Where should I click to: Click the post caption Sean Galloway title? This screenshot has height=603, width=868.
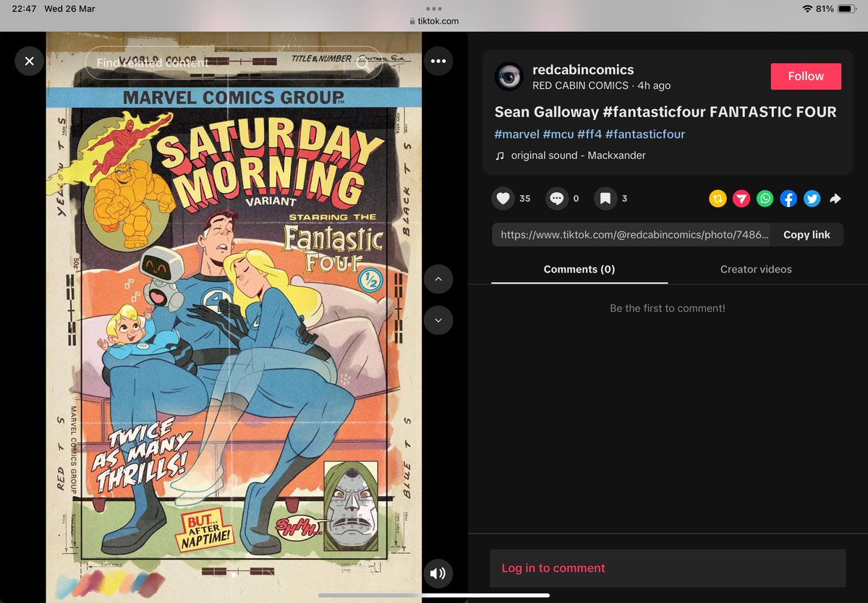pos(665,112)
